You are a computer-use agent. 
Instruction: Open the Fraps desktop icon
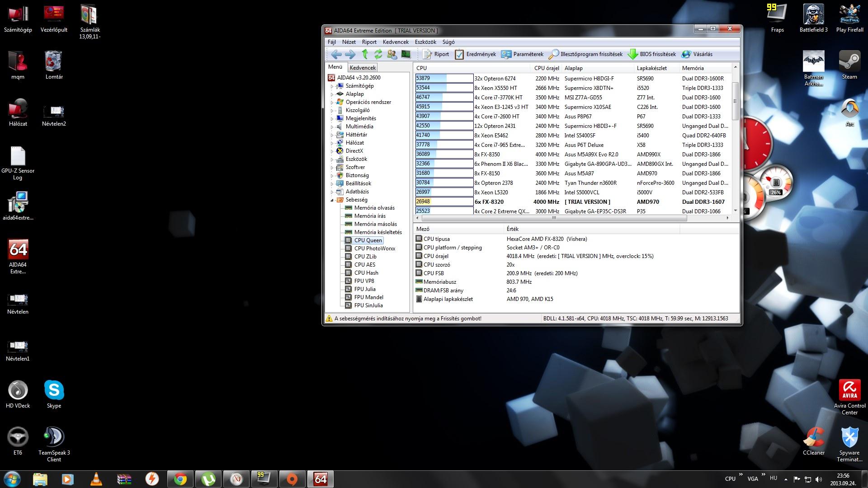tap(777, 18)
